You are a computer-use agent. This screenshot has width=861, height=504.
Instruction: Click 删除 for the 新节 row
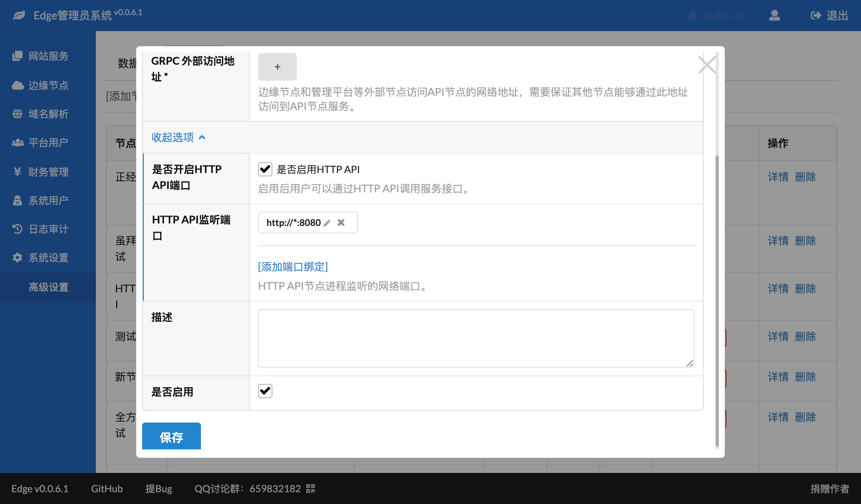click(x=806, y=377)
